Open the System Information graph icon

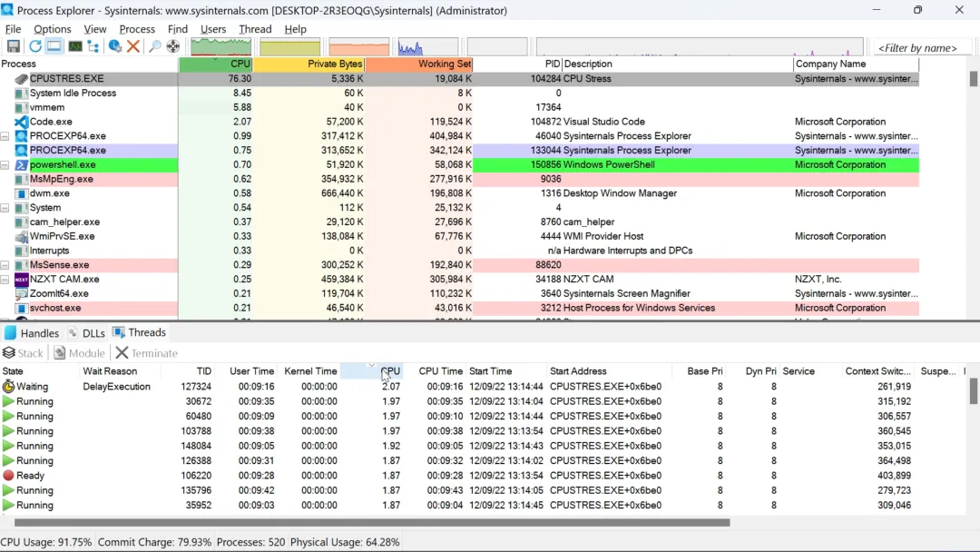click(x=75, y=46)
